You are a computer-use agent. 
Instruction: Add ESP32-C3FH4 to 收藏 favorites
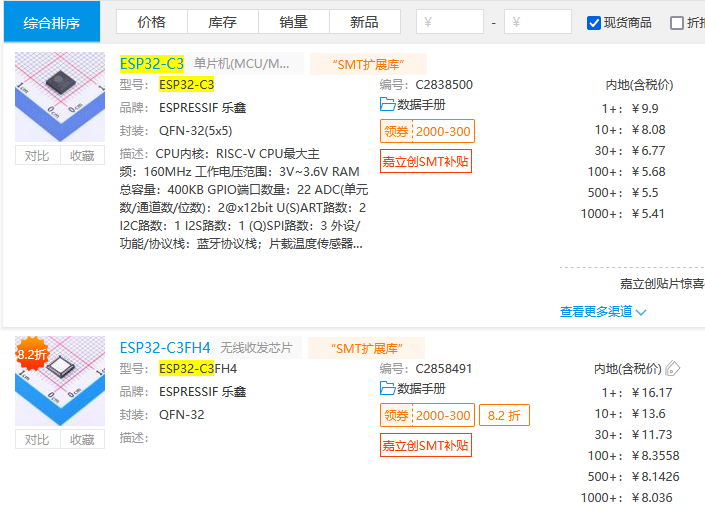(x=82, y=439)
